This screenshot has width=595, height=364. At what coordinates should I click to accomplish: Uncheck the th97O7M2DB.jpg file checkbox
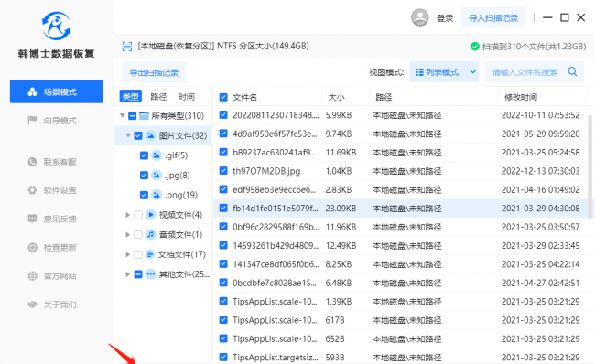pyautogui.click(x=223, y=171)
